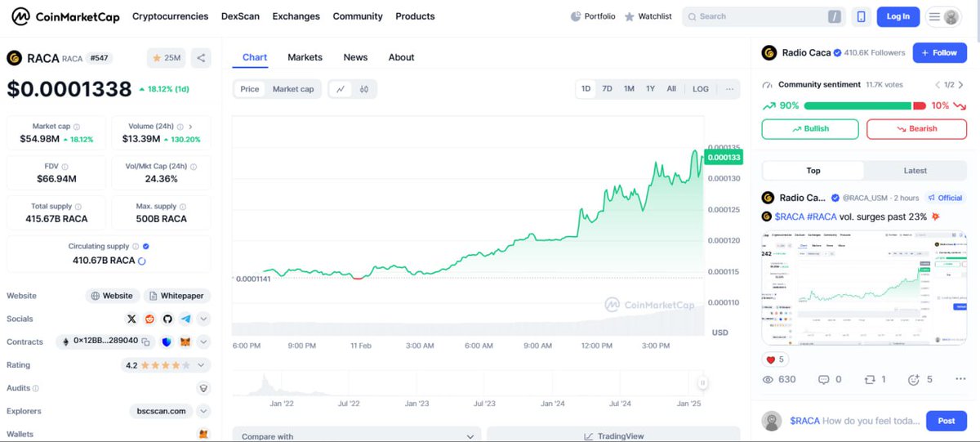Open Cryptocurrencies menu
This screenshot has width=980, height=442.
point(170,16)
